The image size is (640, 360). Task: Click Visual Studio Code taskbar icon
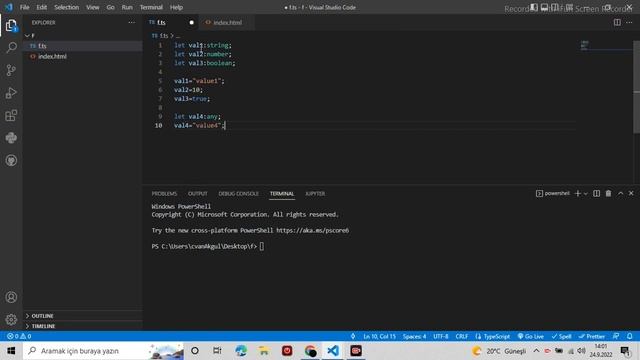click(333, 351)
